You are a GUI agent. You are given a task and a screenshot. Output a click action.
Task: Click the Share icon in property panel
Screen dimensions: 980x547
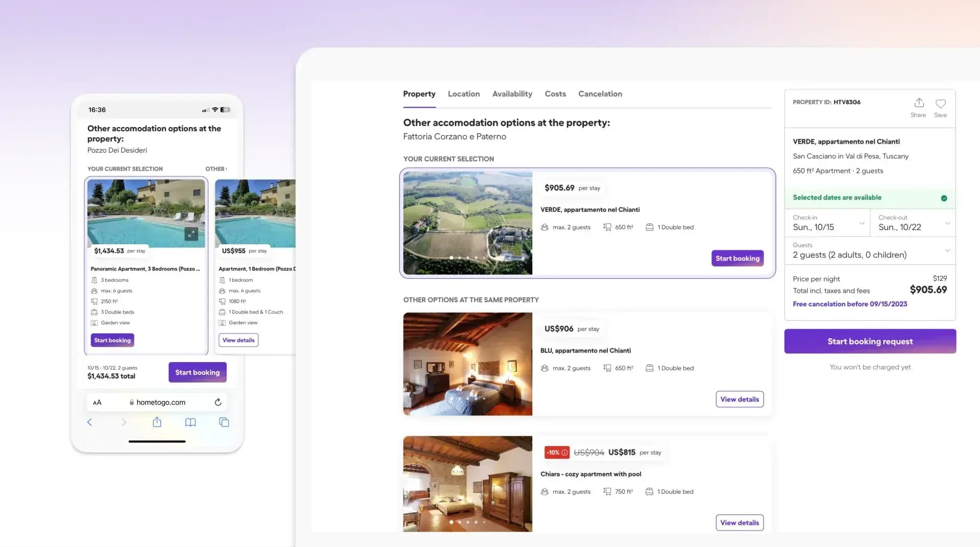click(x=918, y=104)
